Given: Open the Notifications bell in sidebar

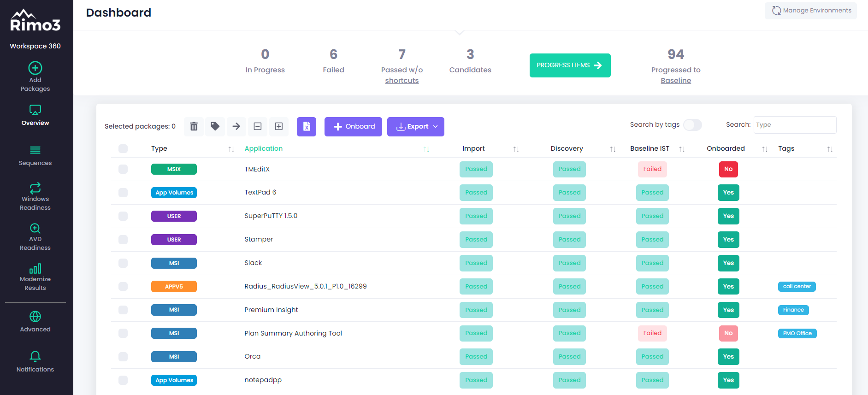Looking at the screenshot, I should pyautogui.click(x=35, y=361).
